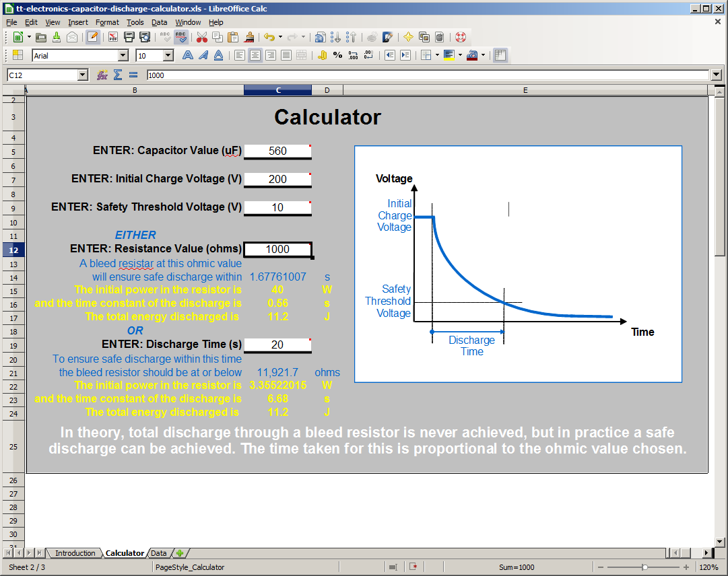
Task: Toggle Edit File mode icon
Action: [92, 37]
